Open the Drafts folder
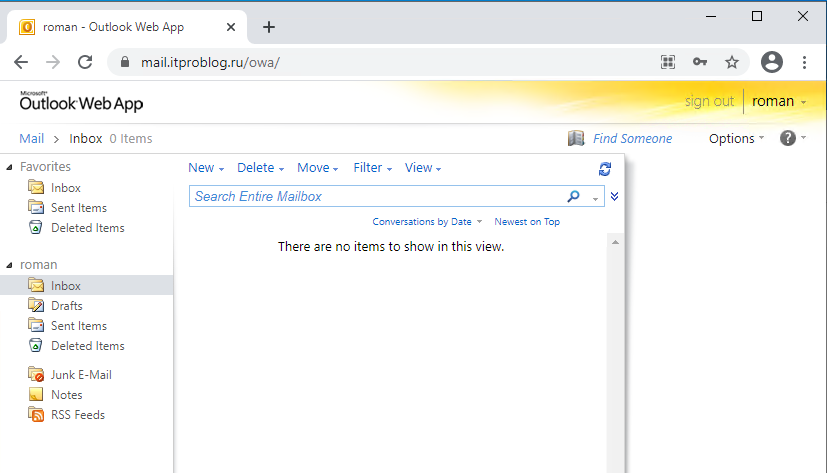This screenshot has width=827, height=473. (x=66, y=306)
